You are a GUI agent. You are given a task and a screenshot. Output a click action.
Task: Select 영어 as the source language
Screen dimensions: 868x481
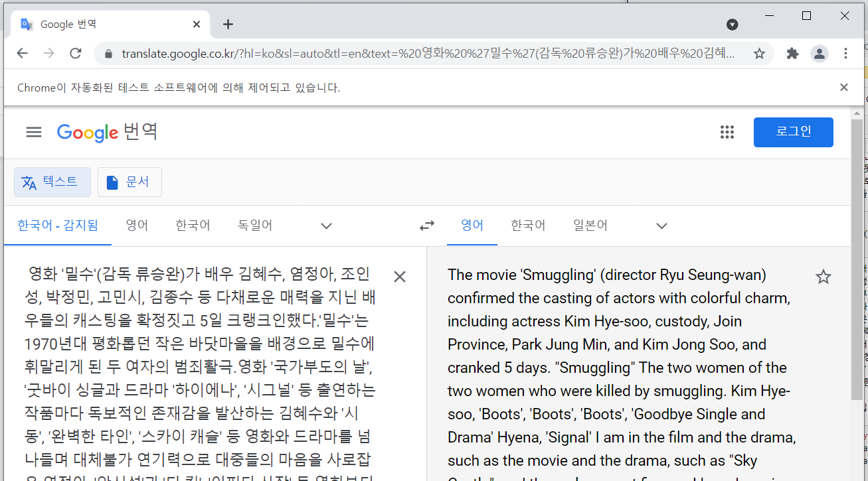tap(137, 226)
